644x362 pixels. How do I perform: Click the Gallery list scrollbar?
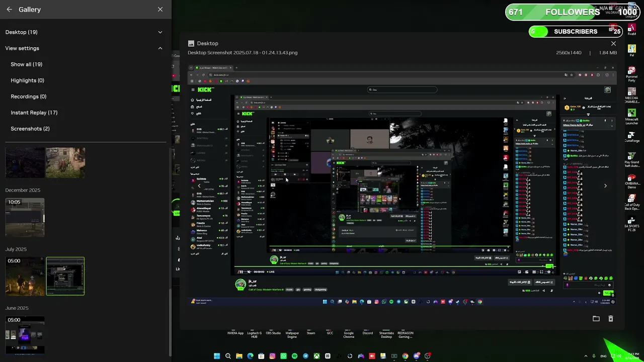coord(170,322)
